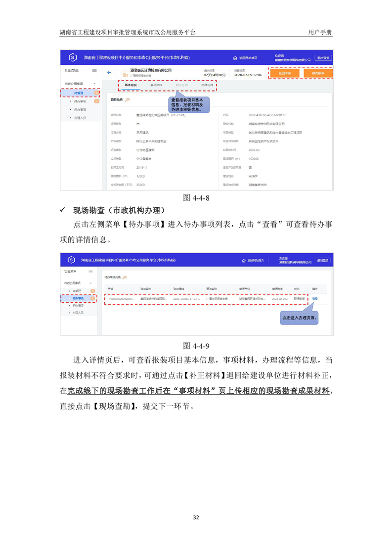The height and width of the screenshot is (555, 392).
Task: Click the 操作 column header
Action: pos(315,289)
